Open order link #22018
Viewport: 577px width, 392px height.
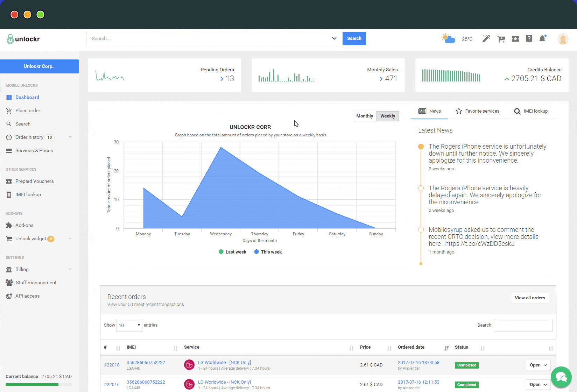pyautogui.click(x=112, y=365)
